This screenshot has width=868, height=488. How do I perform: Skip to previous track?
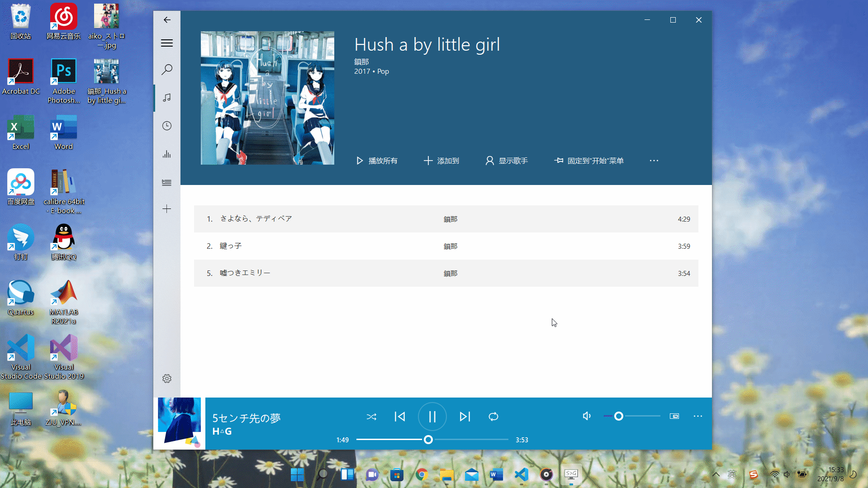tap(400, 417)
